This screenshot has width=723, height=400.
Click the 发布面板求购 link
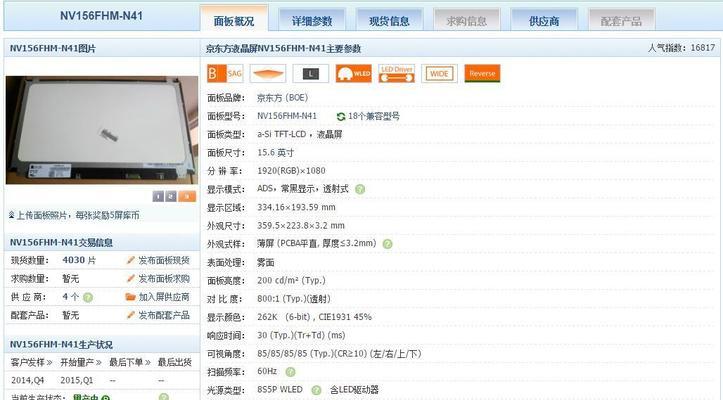(x=164, y=279)
